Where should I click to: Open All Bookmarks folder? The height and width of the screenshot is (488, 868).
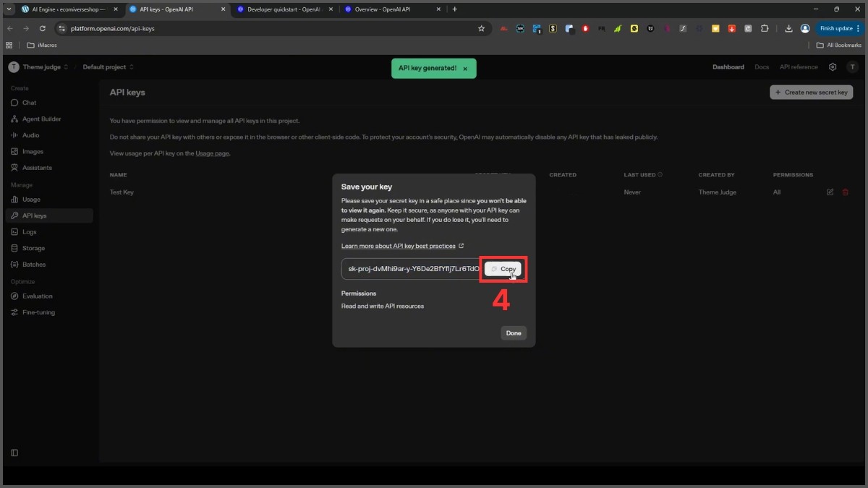(x=839, y=45)
